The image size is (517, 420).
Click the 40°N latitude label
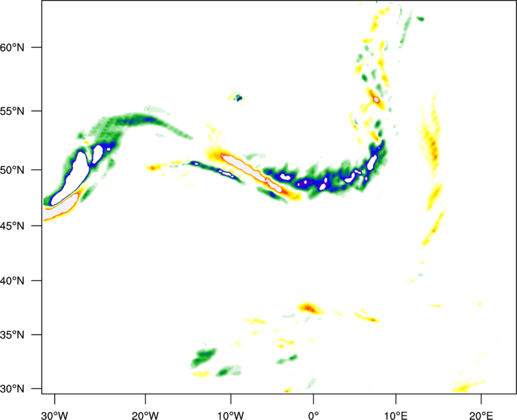12,281
